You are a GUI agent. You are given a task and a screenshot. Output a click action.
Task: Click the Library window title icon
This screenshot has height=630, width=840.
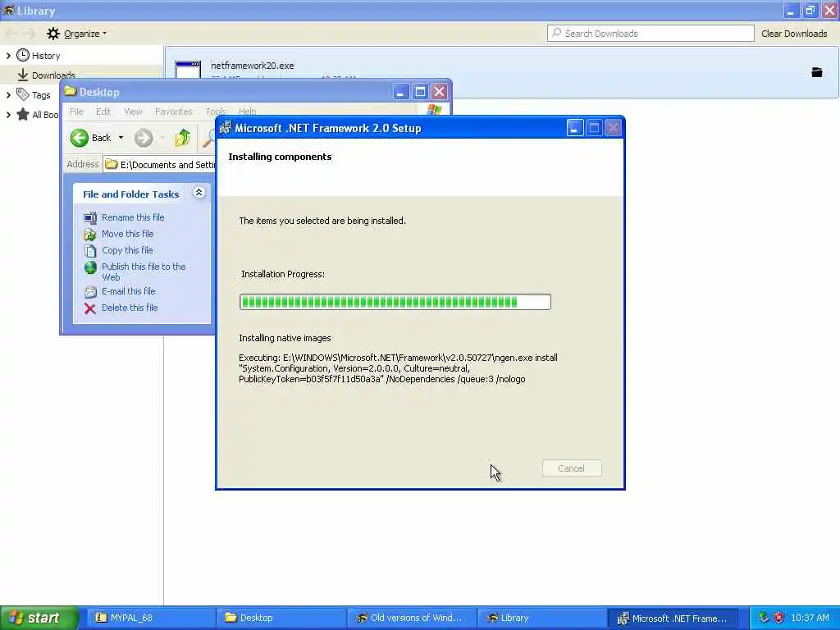point(8,10)
